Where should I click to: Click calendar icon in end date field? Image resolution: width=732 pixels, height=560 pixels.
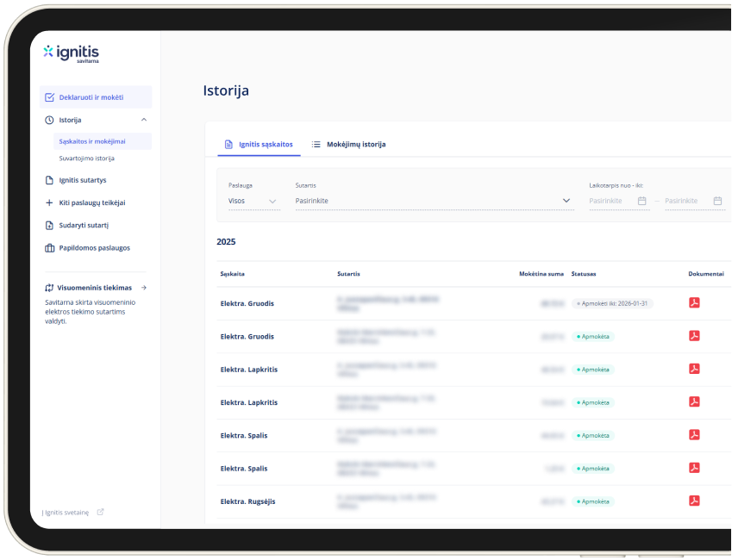pyautogui.click(x=717, y=201)
